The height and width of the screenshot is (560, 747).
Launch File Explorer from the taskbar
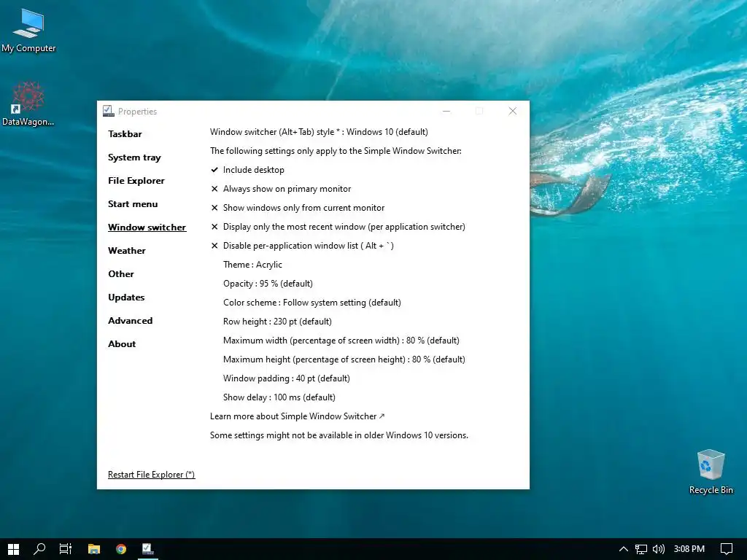point(94,549)
